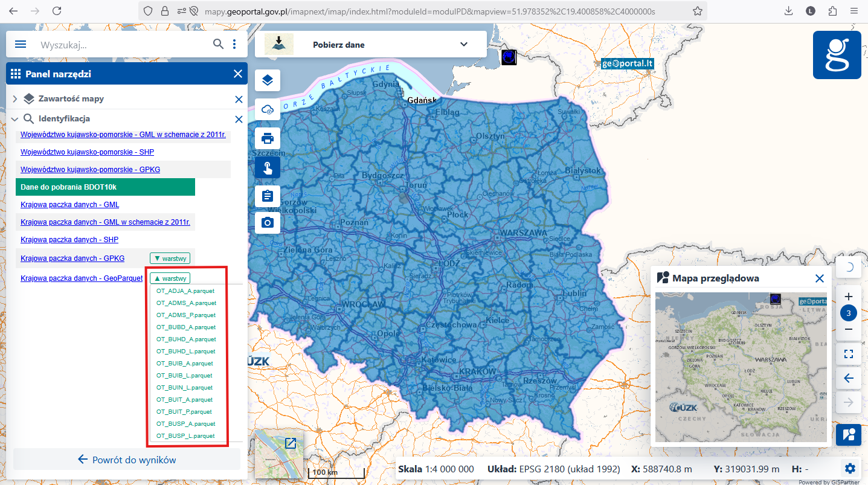The image size is (868, 485).
Task: Expand the Zawartość mapy section
Action: [13, 99]
